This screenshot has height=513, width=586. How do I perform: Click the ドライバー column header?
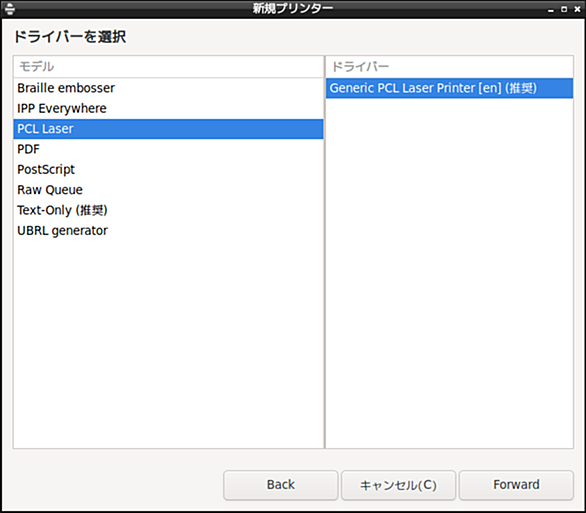point(449,67)
